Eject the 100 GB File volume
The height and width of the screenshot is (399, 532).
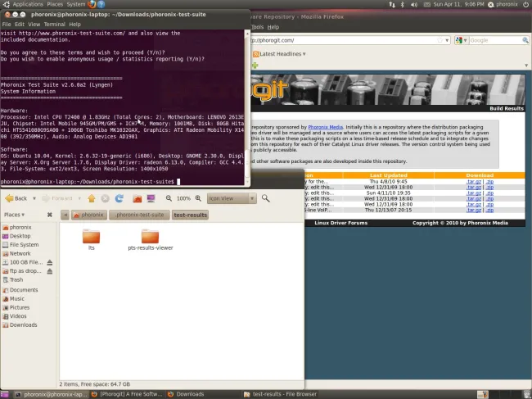click(x=50, y=262)
